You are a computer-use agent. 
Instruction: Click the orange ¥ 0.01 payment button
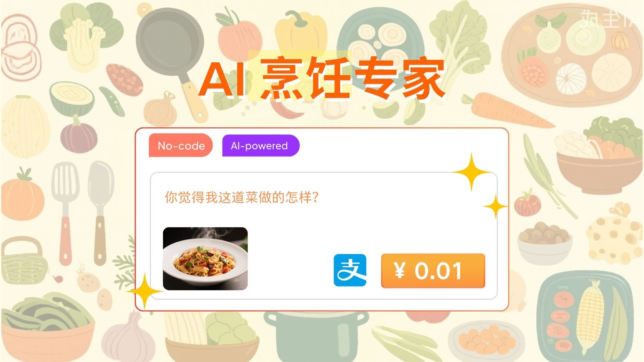point(433,270)
